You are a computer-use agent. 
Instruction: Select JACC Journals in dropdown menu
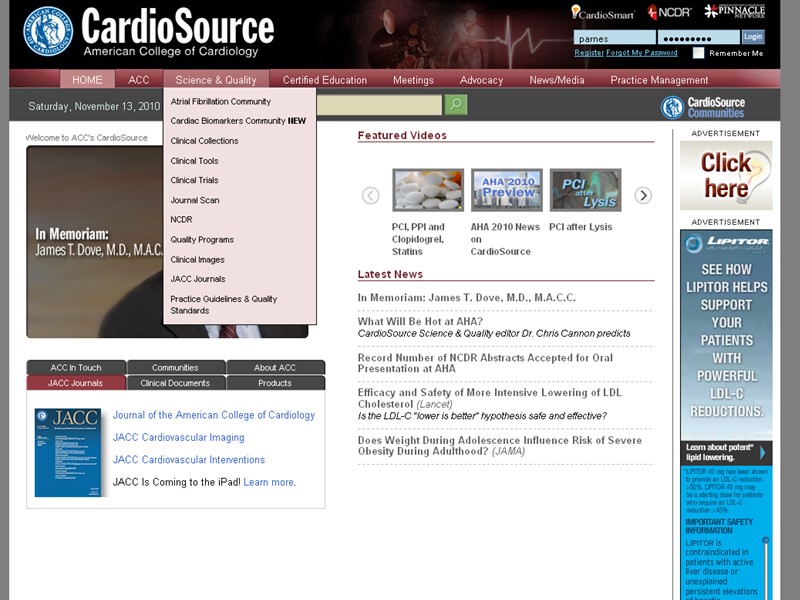point(198,279)
